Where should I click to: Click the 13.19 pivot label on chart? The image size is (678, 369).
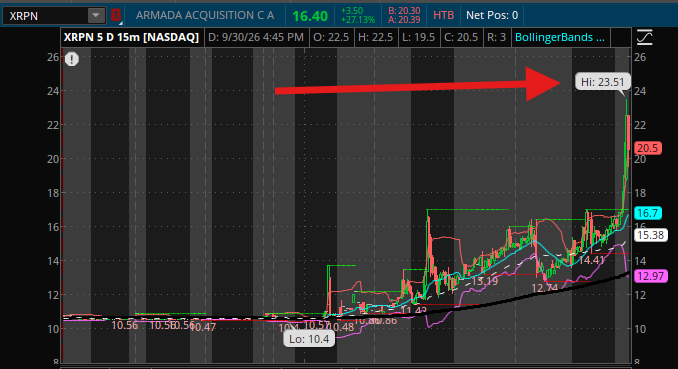click(x=485, y=281)
